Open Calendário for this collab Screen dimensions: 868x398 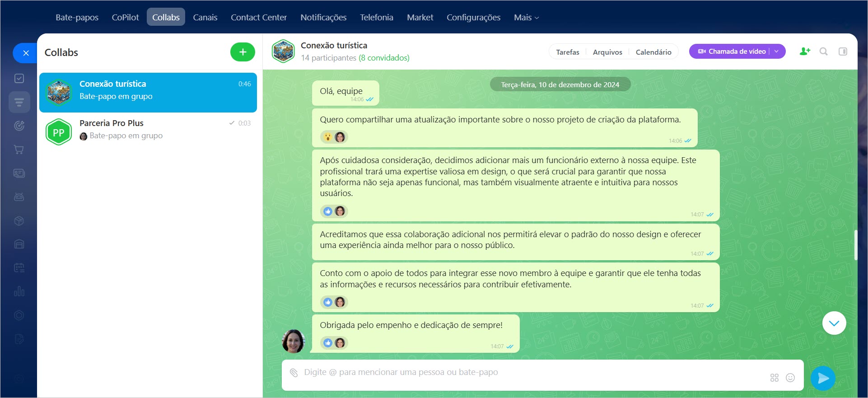point(653,52)
